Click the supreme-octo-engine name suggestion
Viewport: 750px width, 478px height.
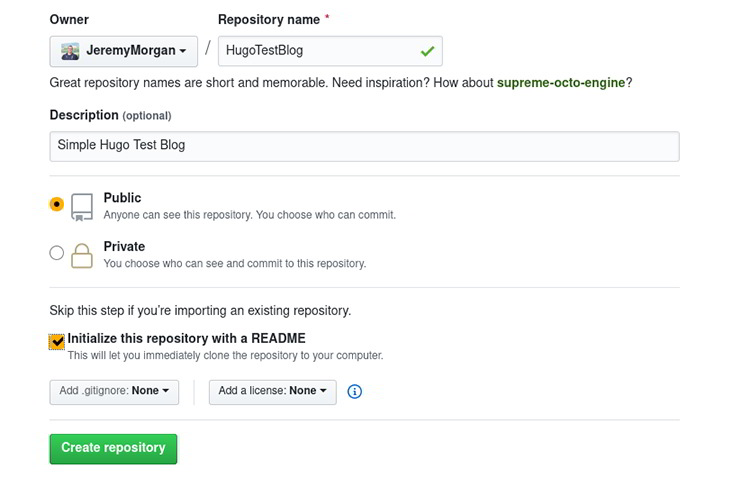pos(564,82)
